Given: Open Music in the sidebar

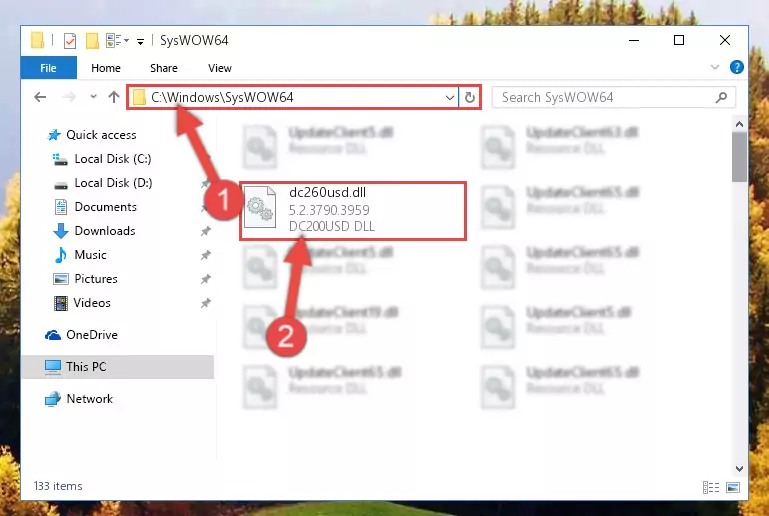Looking at the screenshot, I should point(90,255).
